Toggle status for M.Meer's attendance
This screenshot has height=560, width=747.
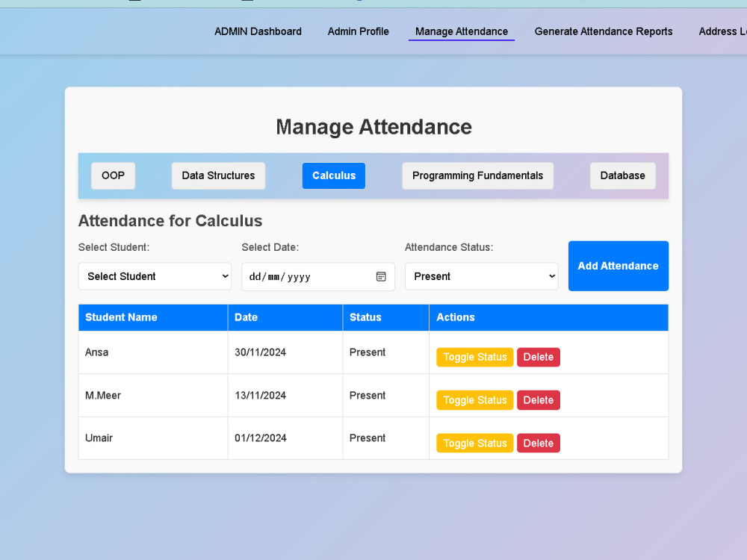474,400
